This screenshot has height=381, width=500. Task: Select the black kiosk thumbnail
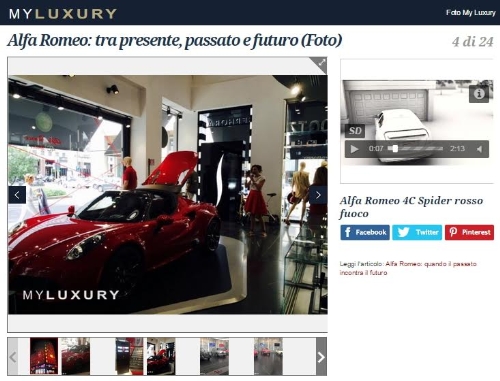click(129, 356)
